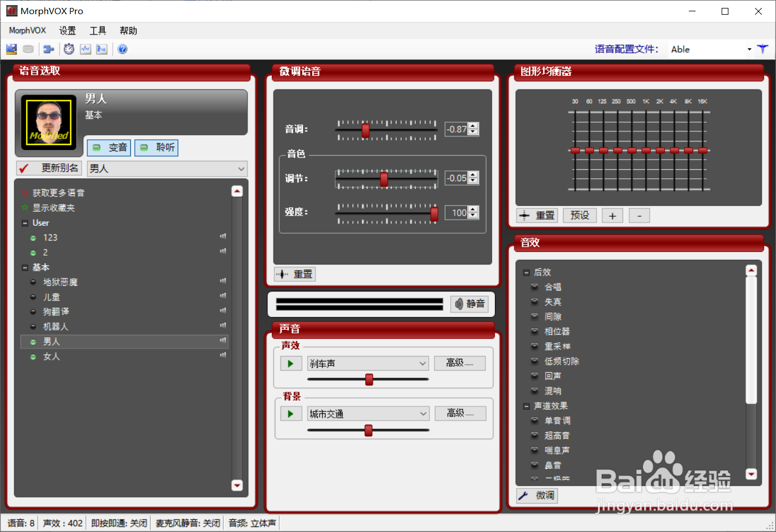Screen dimensions: 776x532
Task: Click the 1K equalizer band handle
Action: click(646, 151)
